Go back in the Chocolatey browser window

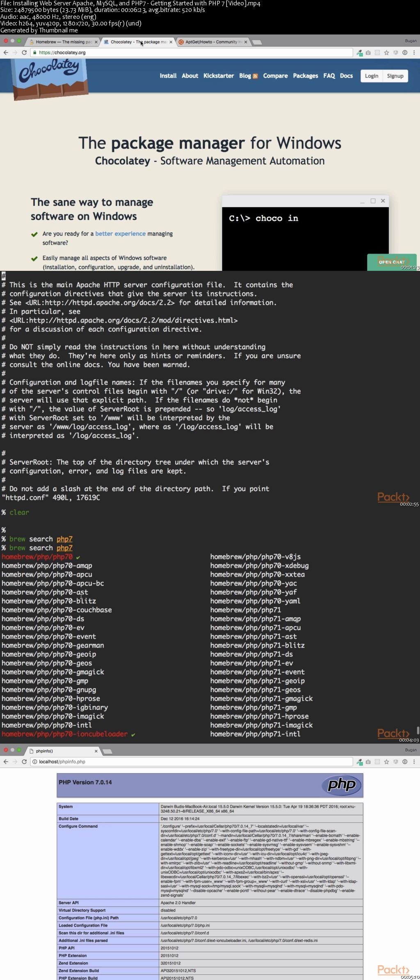click(6, 53)
